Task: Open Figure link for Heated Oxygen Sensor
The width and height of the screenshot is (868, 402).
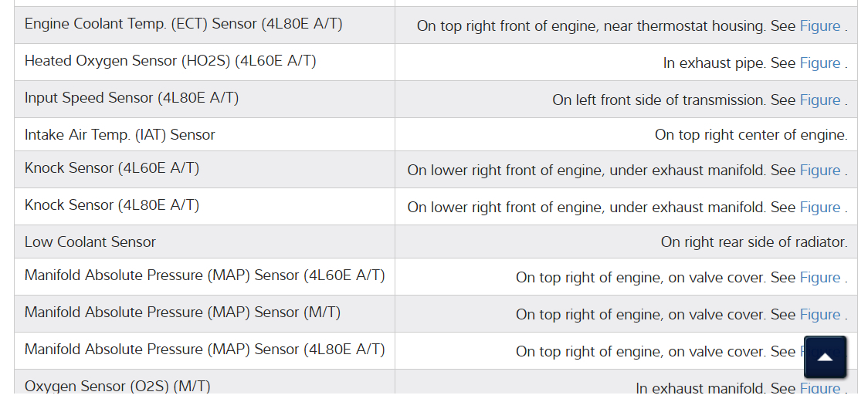Action: point(819,63)
